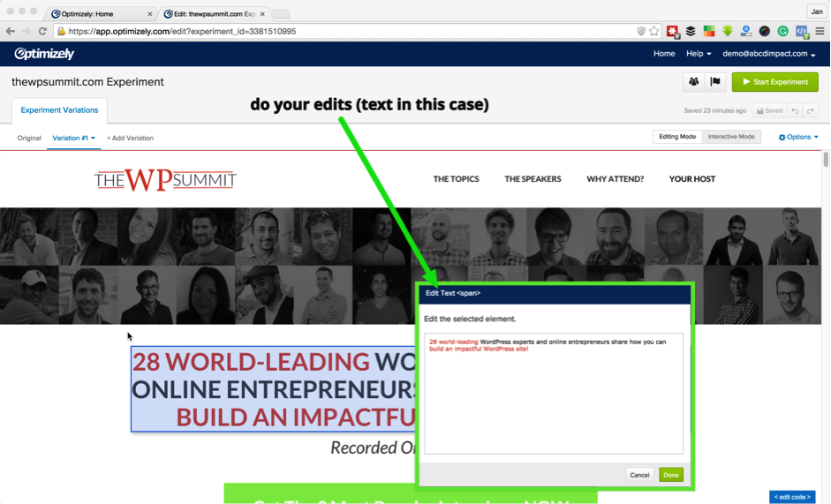Open the demo@abcdimpact.com account menu
This screenshot has width=831, height=504.
[x=768, y=54]
